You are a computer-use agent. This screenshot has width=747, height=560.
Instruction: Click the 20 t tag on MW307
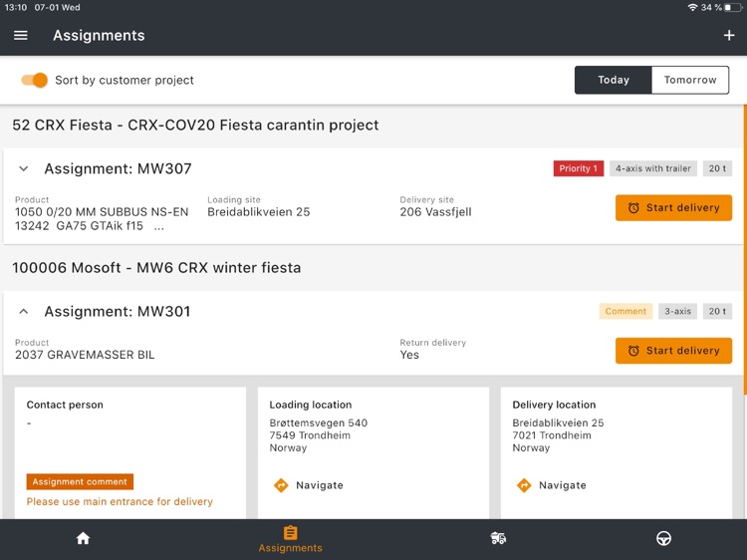click(x=717, y=168)
